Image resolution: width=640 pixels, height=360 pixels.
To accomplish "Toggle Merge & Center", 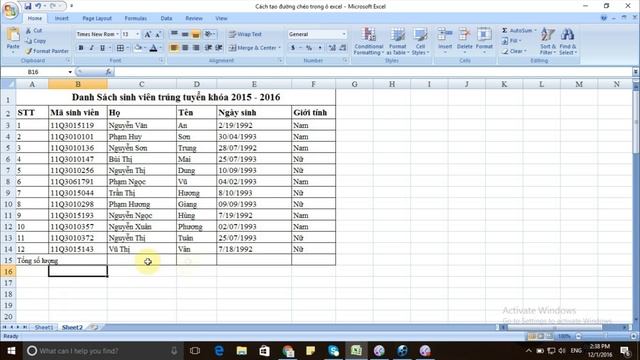I will coord(253,48).
